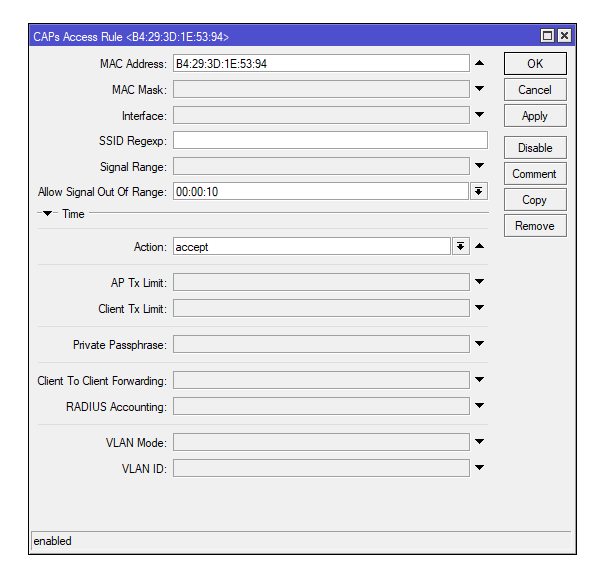Viewport: 609px width, 586px height.
Task: Click the Interface disabled field
Action: (321, 115)
